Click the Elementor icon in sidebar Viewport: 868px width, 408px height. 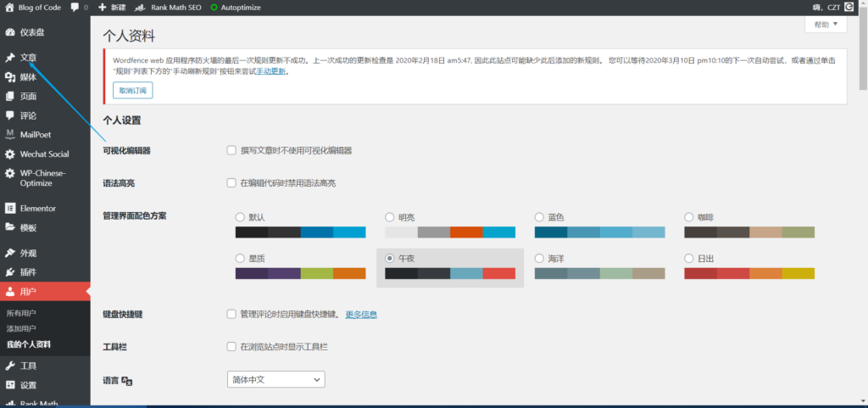(10, 208)
